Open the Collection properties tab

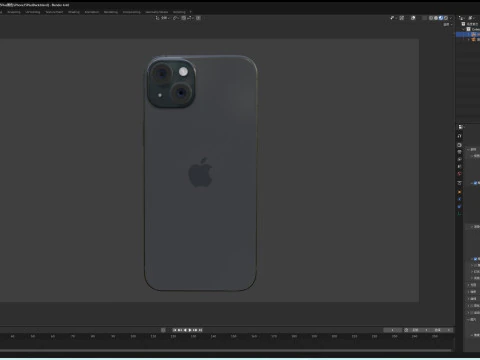pos(459,183)
